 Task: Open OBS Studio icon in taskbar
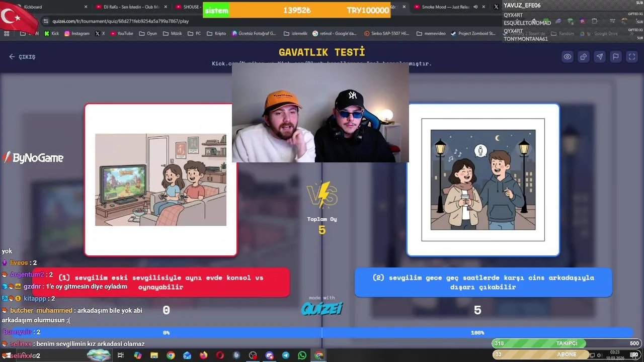[253, 355]
